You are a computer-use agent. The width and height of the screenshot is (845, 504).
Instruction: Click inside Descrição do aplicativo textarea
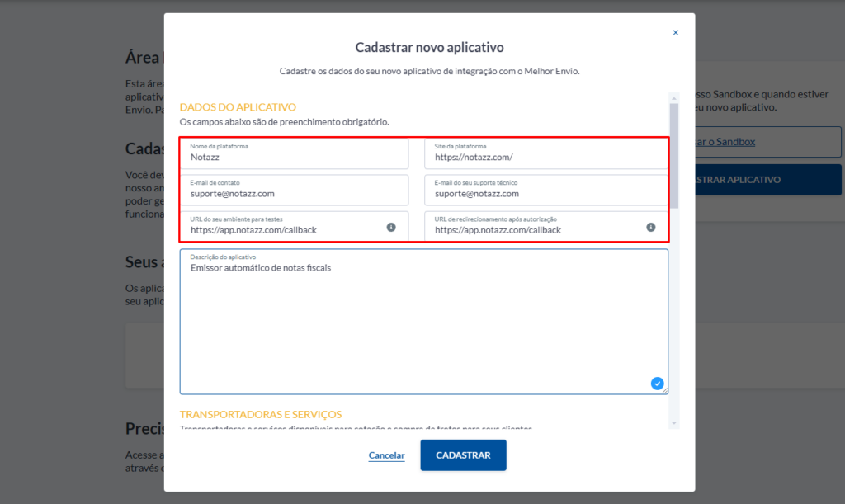[x=424, y=322]
